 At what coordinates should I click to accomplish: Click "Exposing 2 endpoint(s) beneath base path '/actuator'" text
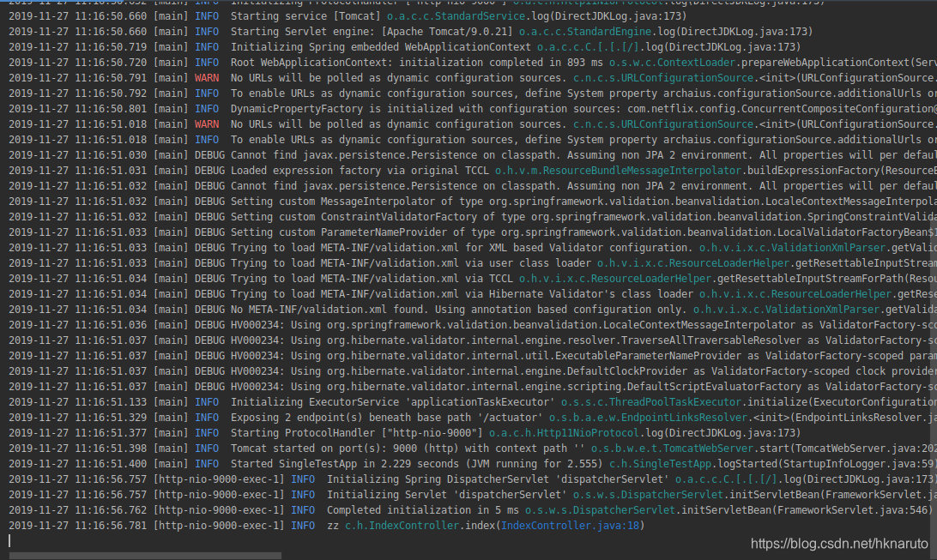pos(387,418)
